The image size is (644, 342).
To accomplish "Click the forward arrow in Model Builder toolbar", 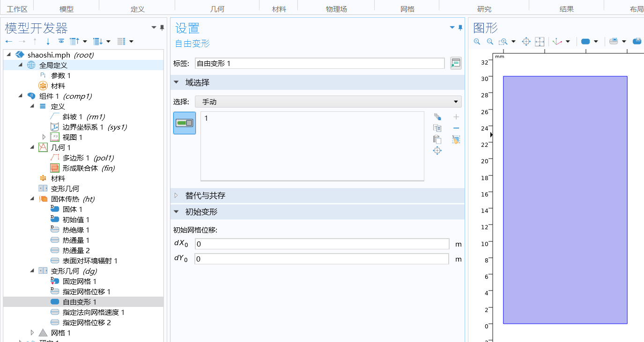I will click(22, 42).
